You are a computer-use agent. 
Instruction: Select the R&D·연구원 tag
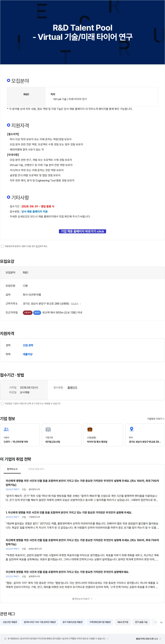point(123,622)
